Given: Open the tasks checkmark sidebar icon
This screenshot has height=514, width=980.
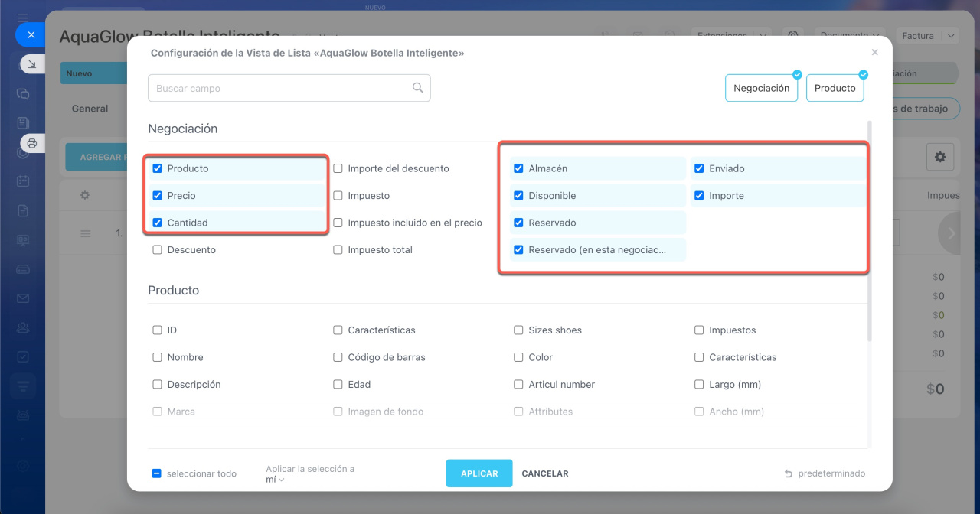Looking at the screenshot, I should coord(23,356).
